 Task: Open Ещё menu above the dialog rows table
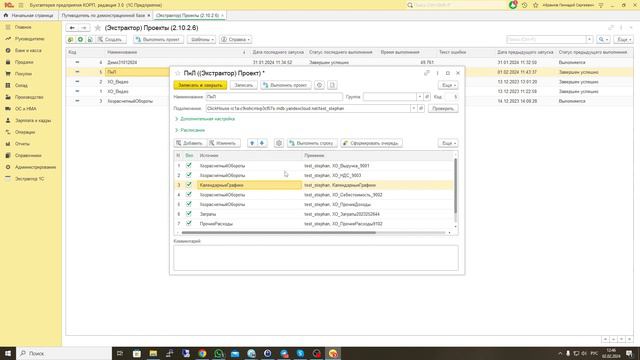point(448,143)
